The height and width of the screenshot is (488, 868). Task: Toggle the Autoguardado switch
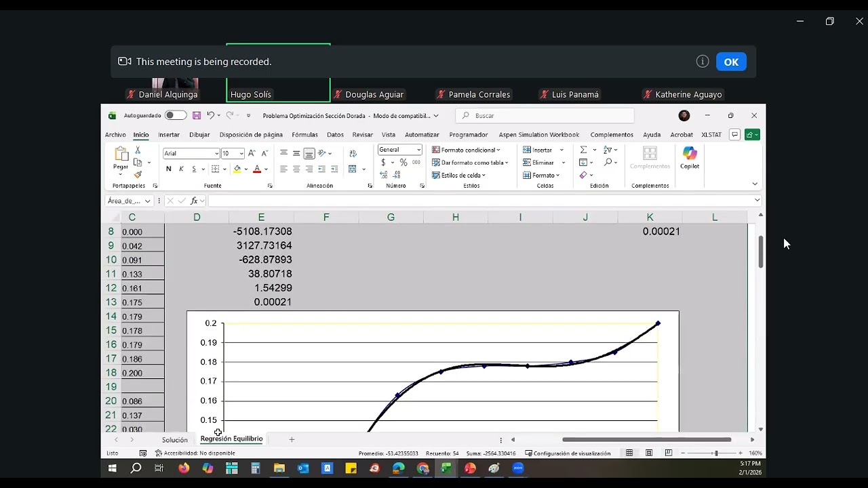[x=176, y=115]
